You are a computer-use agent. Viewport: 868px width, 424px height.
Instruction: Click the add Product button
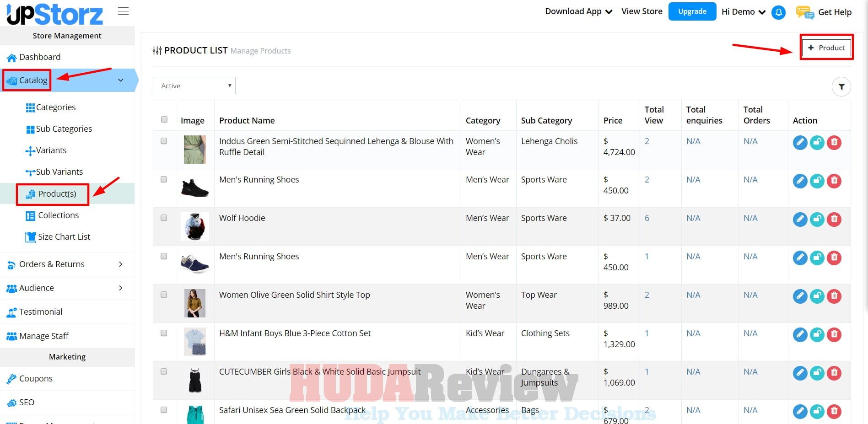coord(826,48)
